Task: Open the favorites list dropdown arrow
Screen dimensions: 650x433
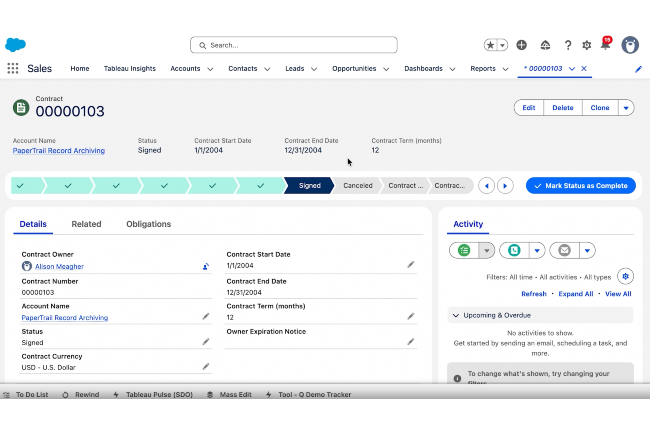Action: click(x=502, y=45)
